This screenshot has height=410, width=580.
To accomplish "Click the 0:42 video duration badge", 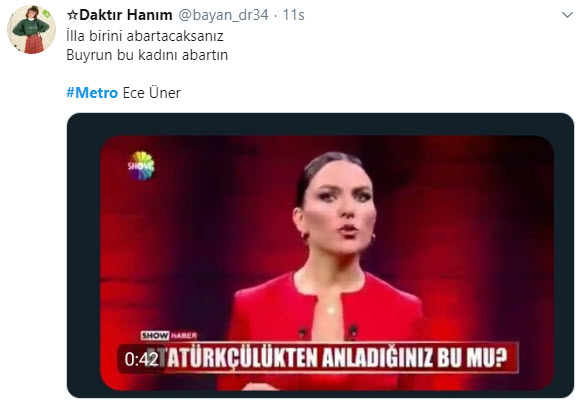I will tap(142, 359).
